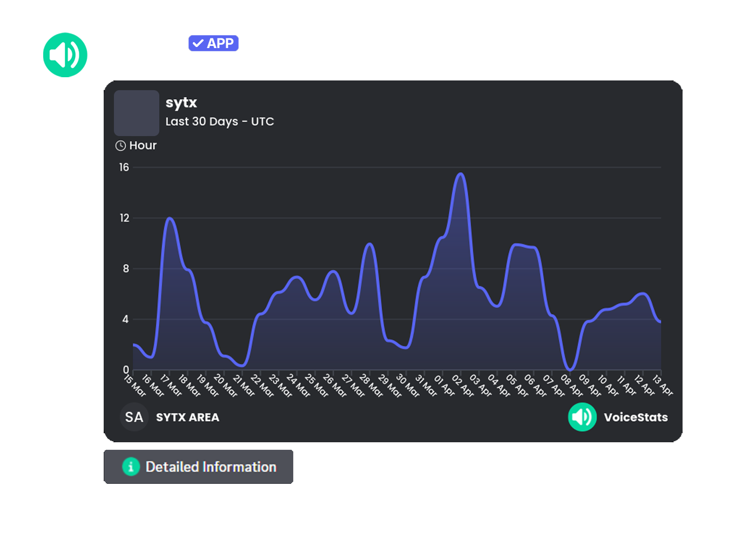This screenshot has height=540, width=756.
Task: Click the Last 30 Days - UTC subtitle
Action: (220, 122)
